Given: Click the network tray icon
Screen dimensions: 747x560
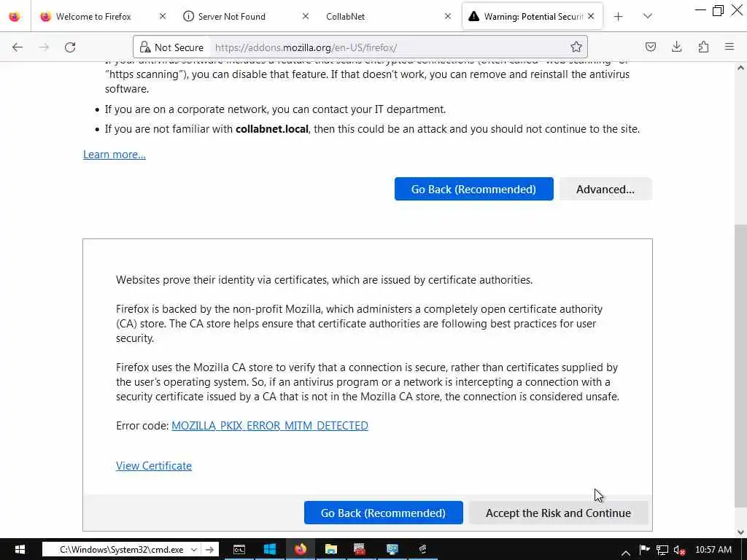Looking at the screenshot, I should (662, 550).
